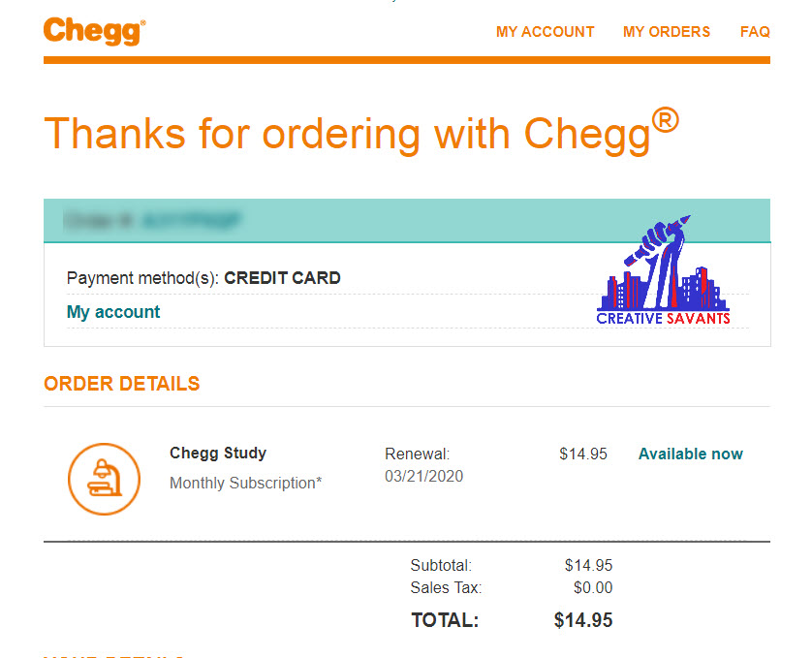Select the renewal date 03/21/2020
The height and width of the screenshot is (658, 812).
[424, 476]
